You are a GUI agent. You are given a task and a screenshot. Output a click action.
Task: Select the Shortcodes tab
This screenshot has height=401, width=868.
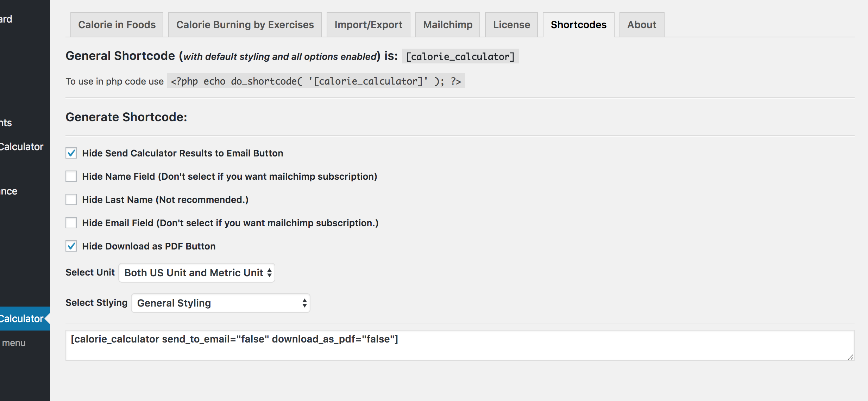[579, 25]
